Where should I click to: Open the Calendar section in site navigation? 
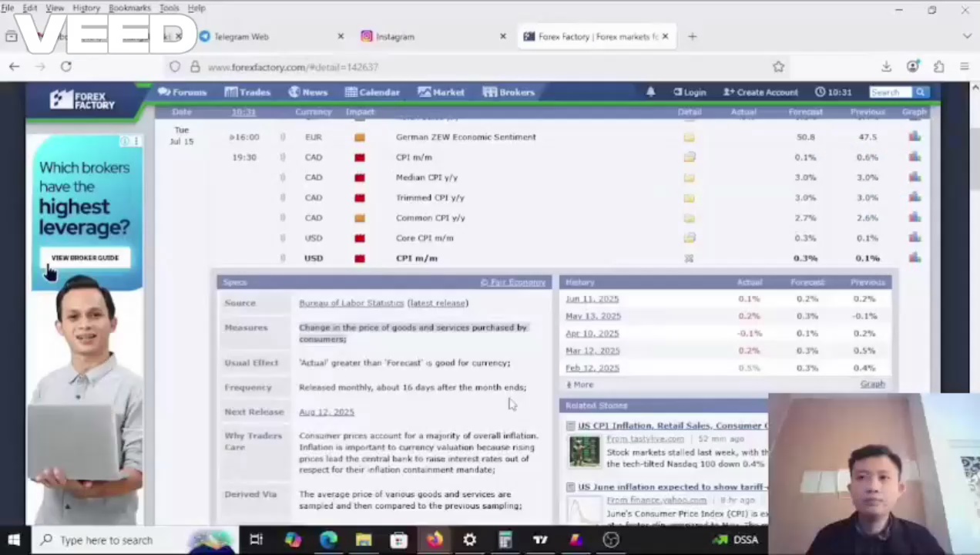372,92
